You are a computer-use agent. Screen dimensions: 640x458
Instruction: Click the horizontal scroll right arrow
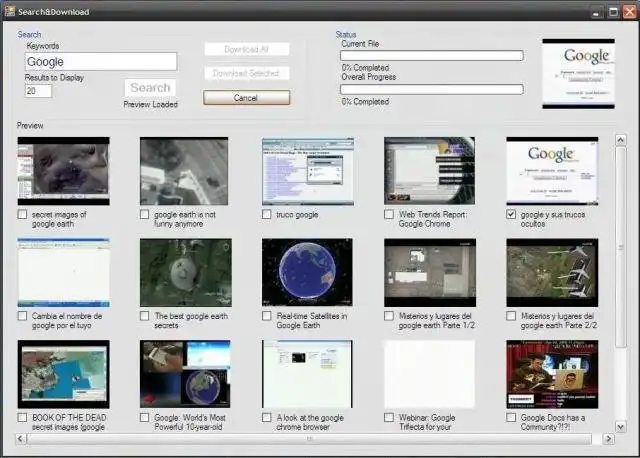[x=609, y=439]
